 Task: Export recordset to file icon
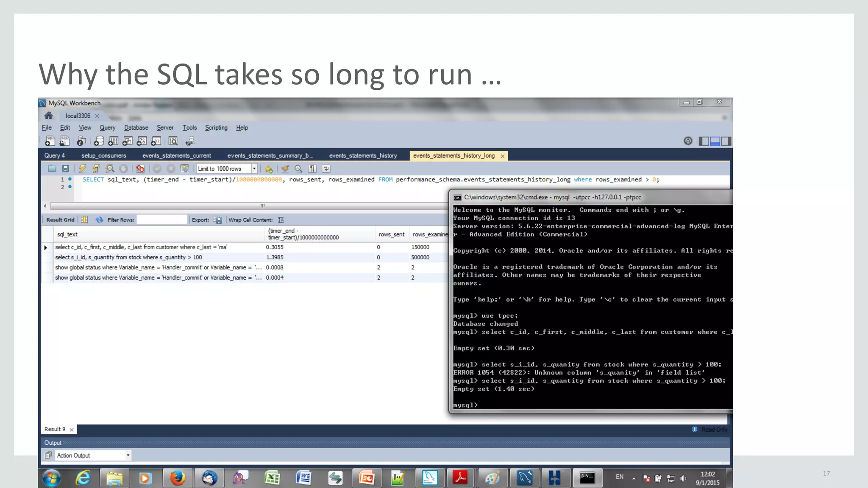[x=217, y=219]
